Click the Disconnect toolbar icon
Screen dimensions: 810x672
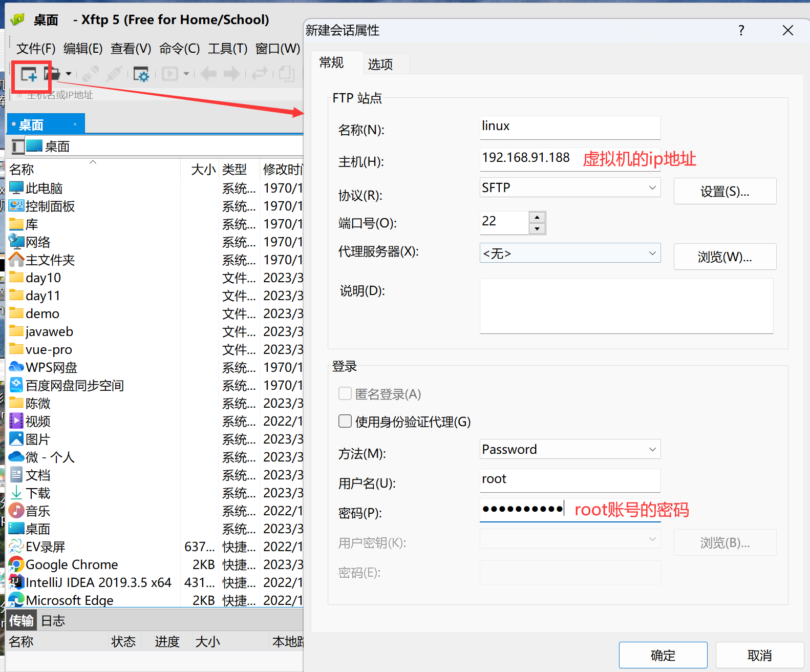[114, 74]
